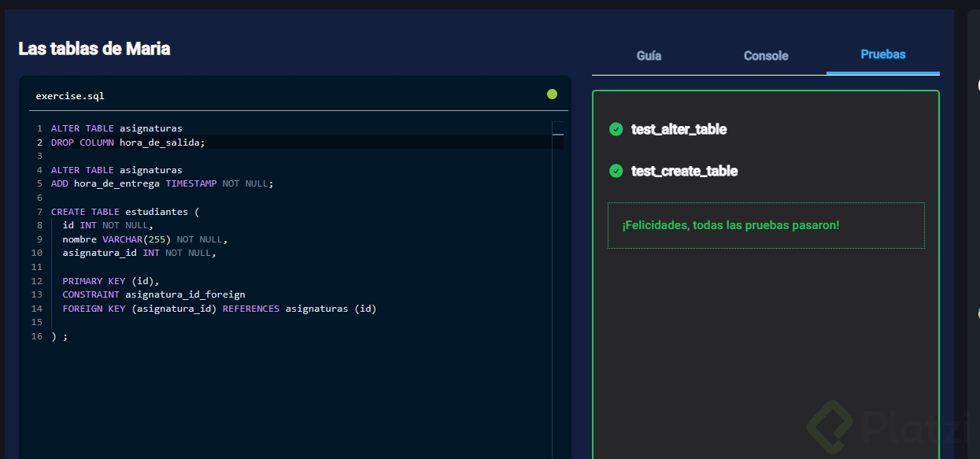This screenshot has width=980, height=459.
Task: Click the 'Las tablas de Maria' heading
Action: (94, 49)
